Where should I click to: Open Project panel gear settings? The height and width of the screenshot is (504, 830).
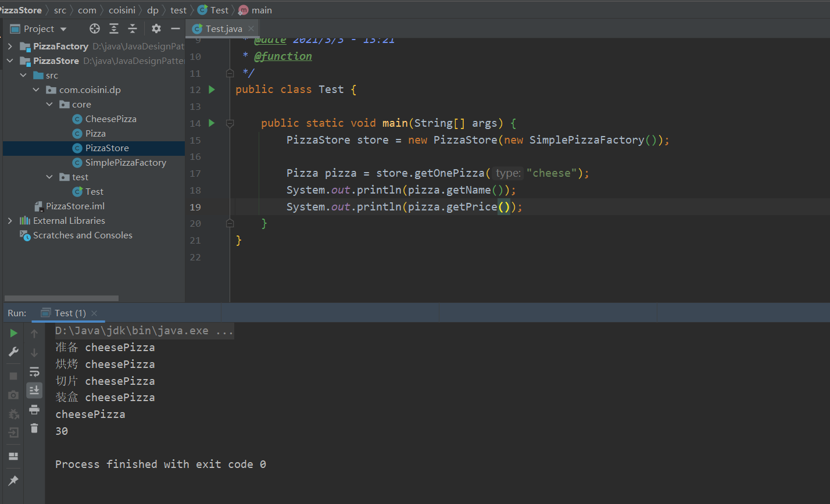tap(156, 28)
